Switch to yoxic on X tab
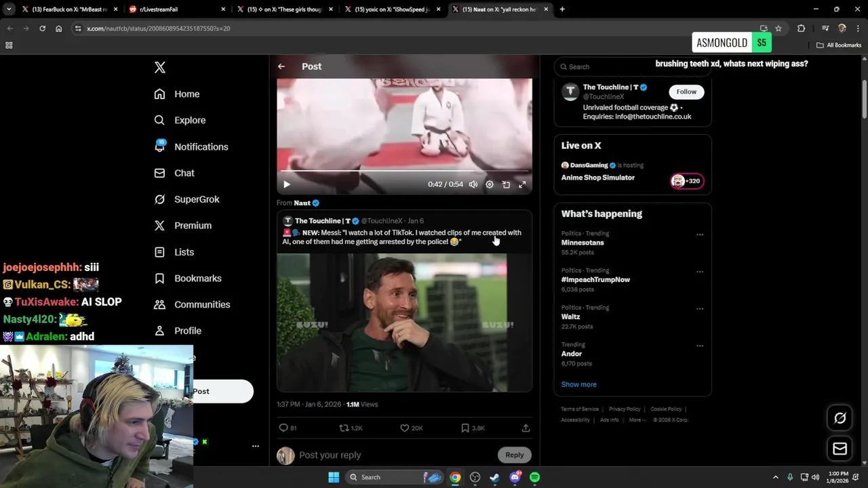This screenshot has height=488, width=868. pyautogui.click(x=393, y=9)
